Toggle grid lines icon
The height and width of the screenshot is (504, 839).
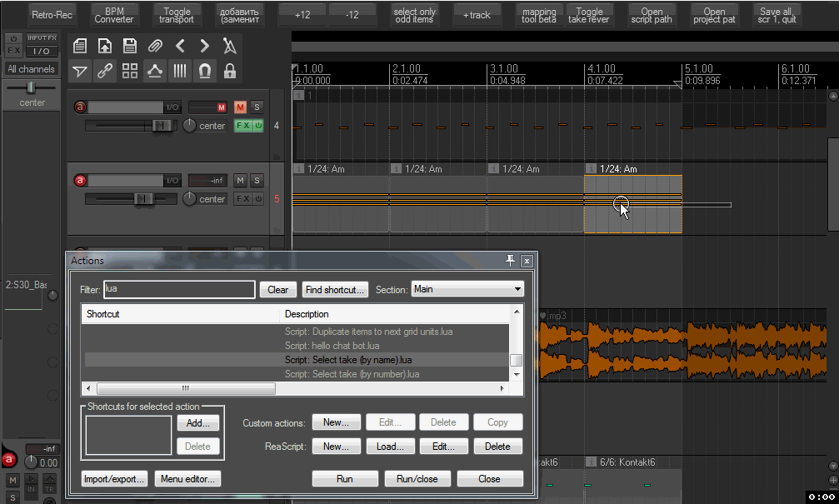(180, 71)
